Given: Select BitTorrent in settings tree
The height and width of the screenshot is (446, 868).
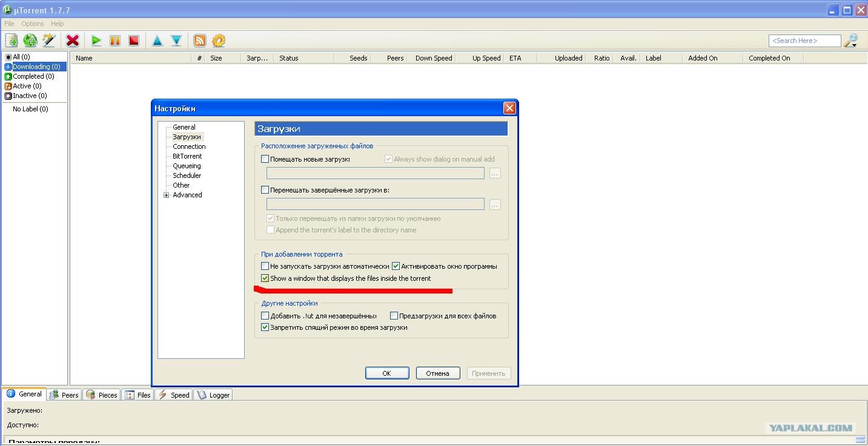Looking at the screenshot, I should (187, 156).
